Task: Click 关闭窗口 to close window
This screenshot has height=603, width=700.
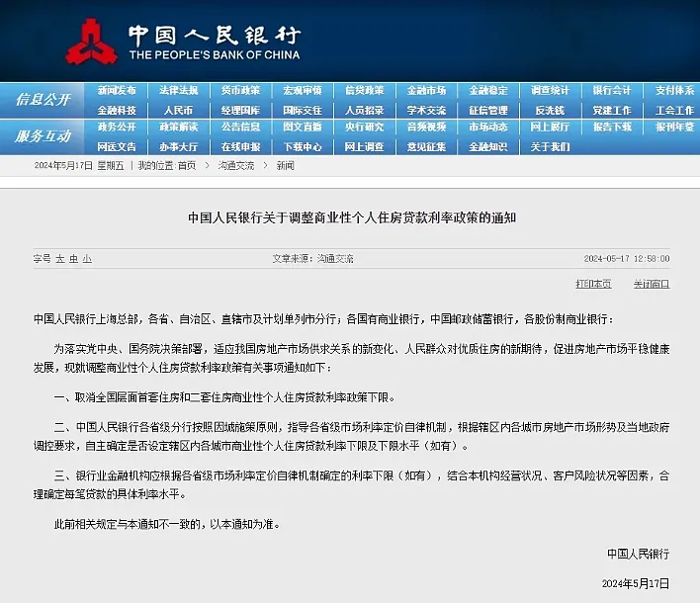Action: pyautogui.click(x=652, y=284)
